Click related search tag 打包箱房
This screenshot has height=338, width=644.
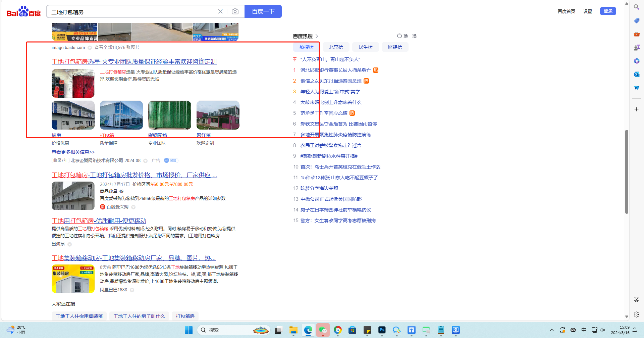point(185,316)
